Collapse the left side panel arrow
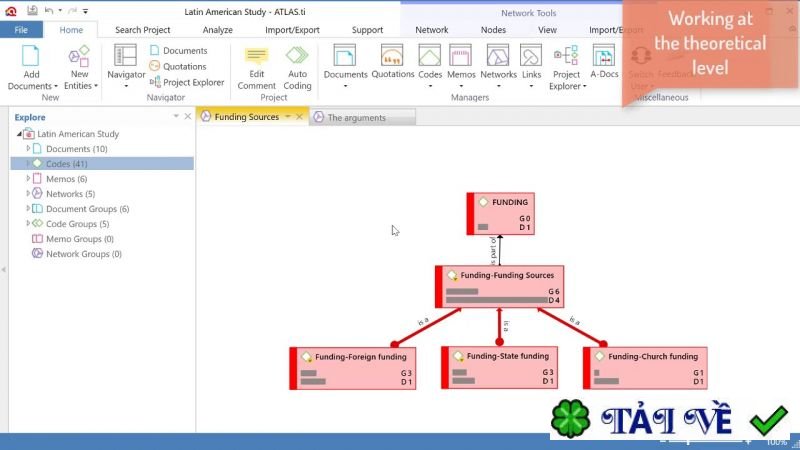 4,269
